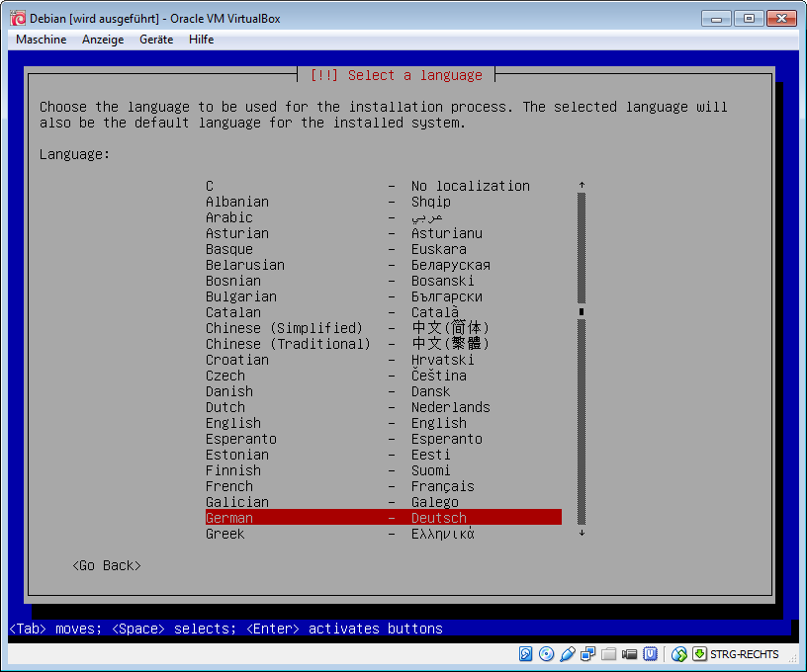Select the Danish language row
807x672 pixels.
pos(384,391)
